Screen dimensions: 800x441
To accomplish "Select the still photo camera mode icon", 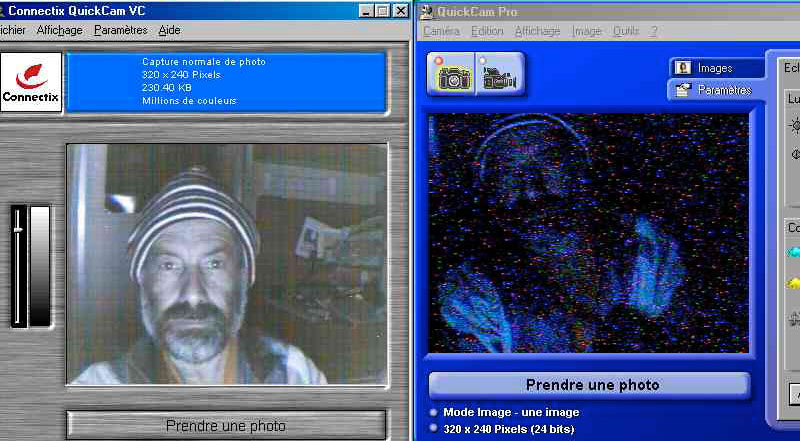I will (x=454, y=75).
